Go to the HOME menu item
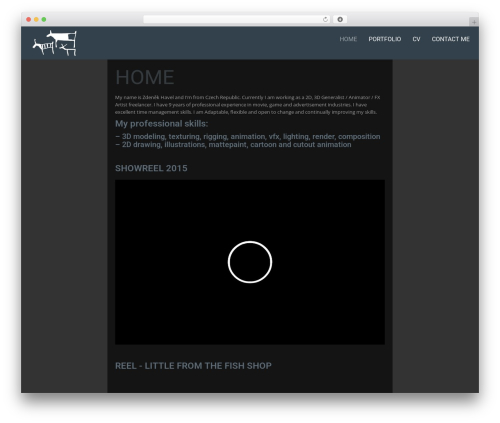The width and height of the screenshot is (500, 423). click(x=348, y=39)
